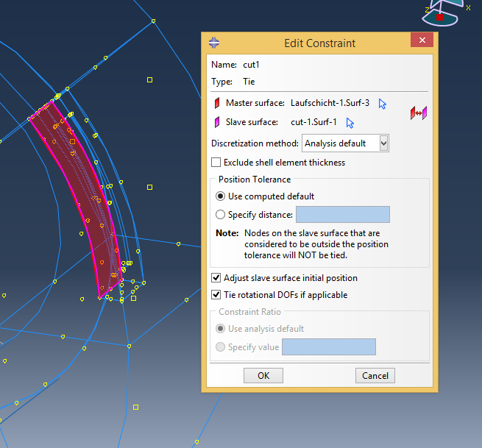Select the Specify value radio button
The image size is (482, 448).
pos(221,347)
